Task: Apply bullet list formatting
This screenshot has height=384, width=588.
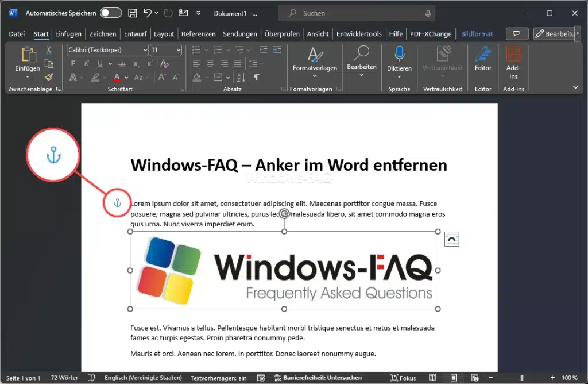Action: [x=196, y=50]
